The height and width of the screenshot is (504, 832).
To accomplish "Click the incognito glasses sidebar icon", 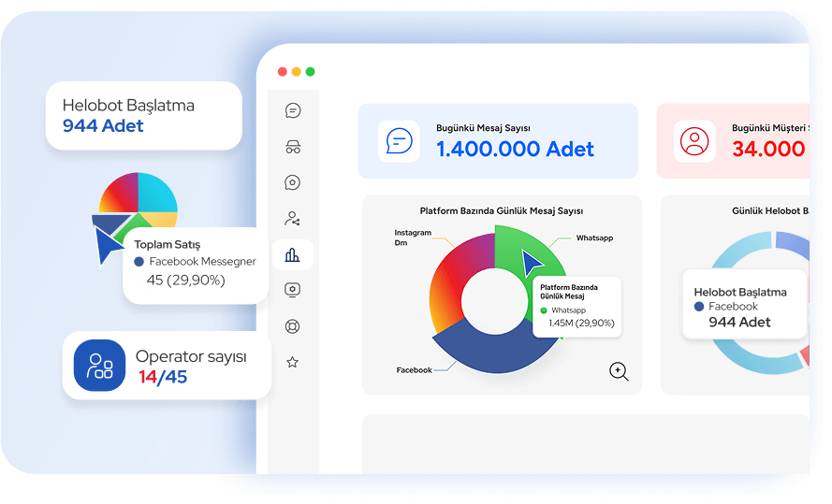I will tap(293, 147).
